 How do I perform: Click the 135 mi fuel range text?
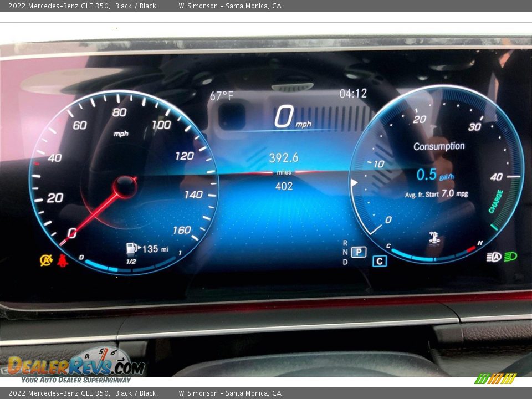click(x=155, y=249)
